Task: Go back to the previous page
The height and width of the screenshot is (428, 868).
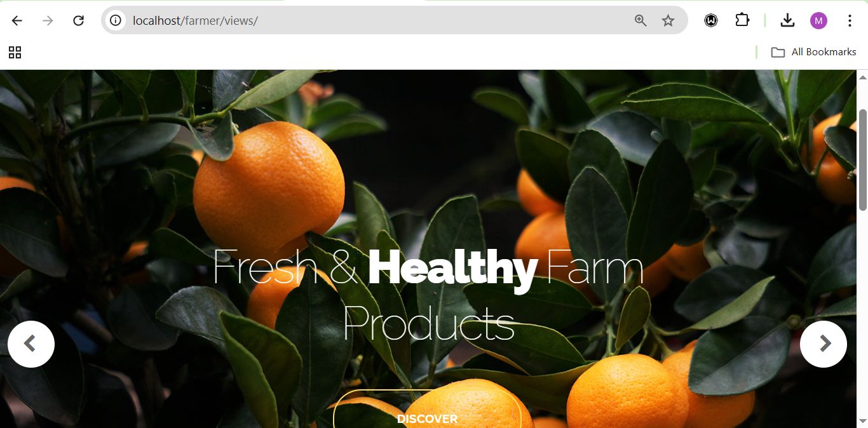Action: [x=17, y=20]
